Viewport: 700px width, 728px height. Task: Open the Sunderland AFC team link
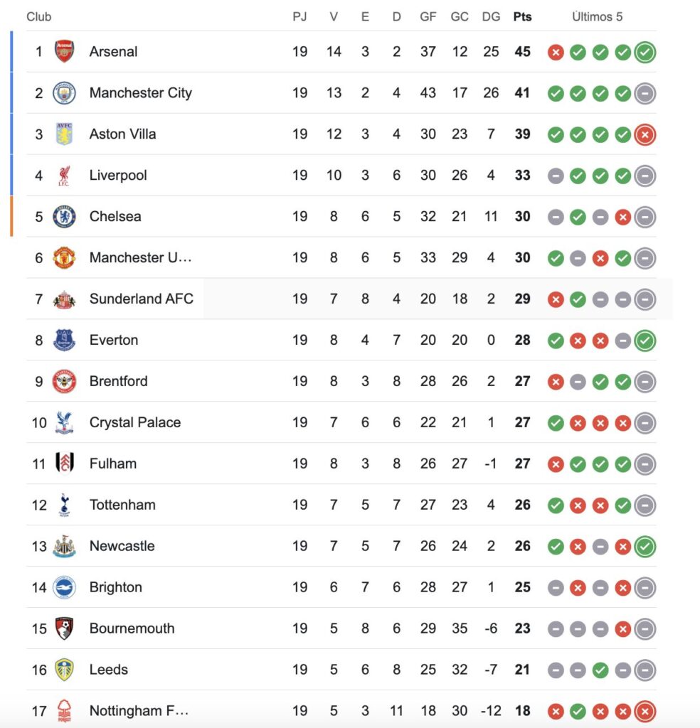pyautogui.click(x=141, y=299)
